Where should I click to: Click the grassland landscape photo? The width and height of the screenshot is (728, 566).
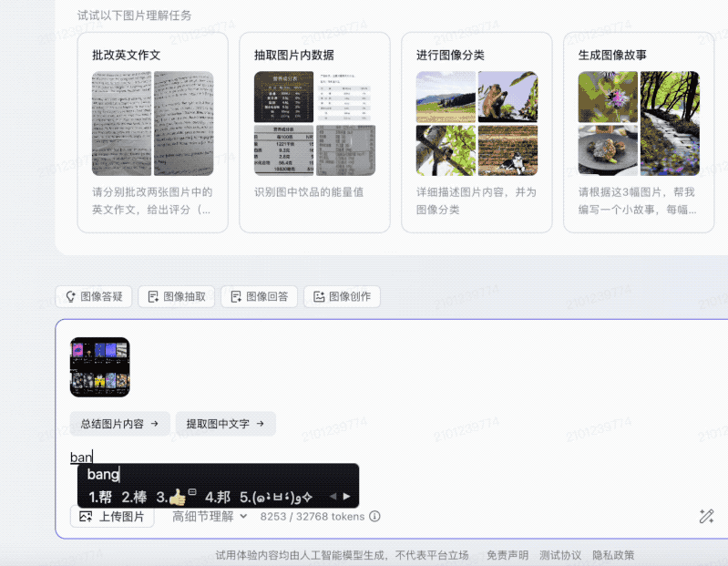(x=446, y=97)
